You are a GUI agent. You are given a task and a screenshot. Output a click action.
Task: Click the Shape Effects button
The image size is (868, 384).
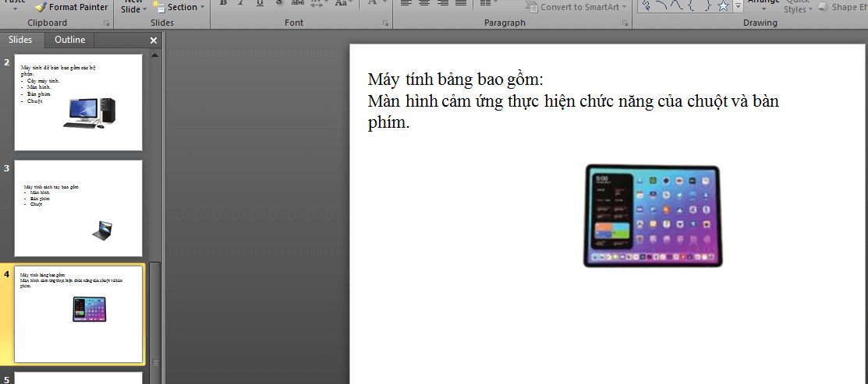tap(842, 7)
